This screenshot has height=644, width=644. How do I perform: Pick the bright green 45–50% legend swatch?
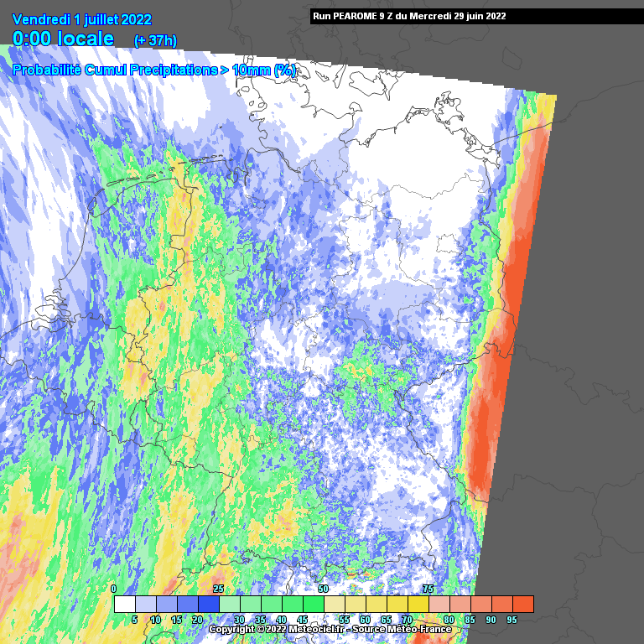point(313,604)
